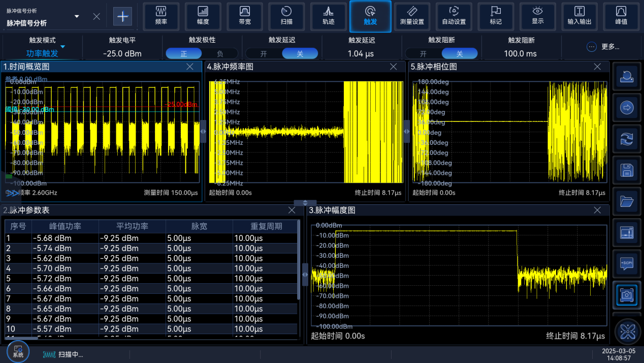The image size is (644, 363).
Task: Turn trigger holdoff 开 on
Action: [x=423, y=53]
